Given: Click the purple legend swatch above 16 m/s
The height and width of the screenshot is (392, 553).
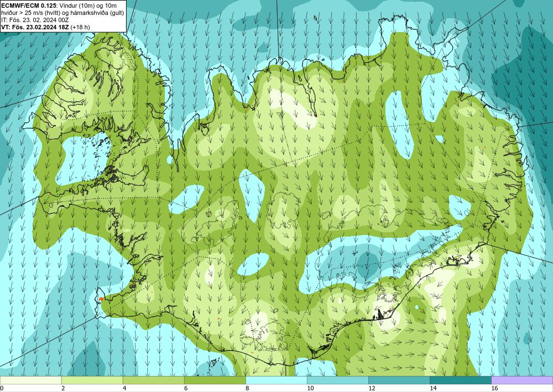Looking at the screenshot, I should [522, 380].
